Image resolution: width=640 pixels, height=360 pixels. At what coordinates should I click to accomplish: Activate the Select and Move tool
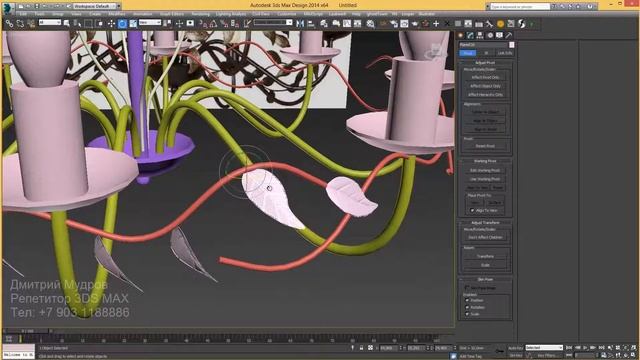[x=111, y=24]
